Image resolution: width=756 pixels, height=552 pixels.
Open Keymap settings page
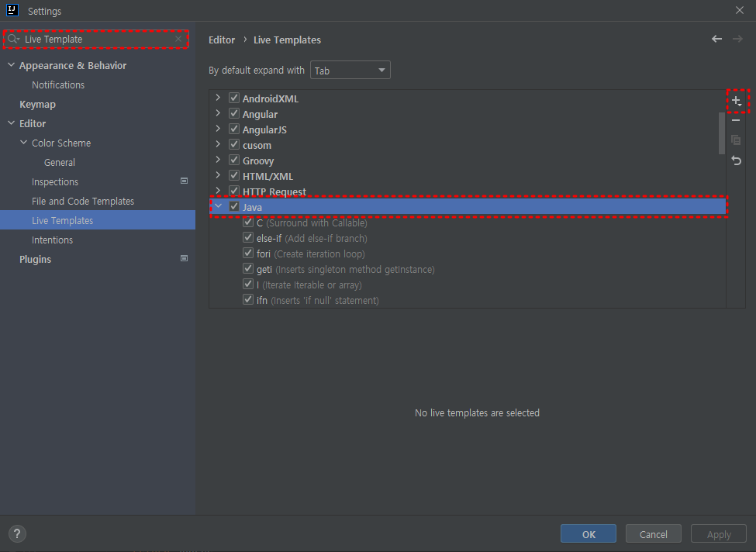[37, 104]
